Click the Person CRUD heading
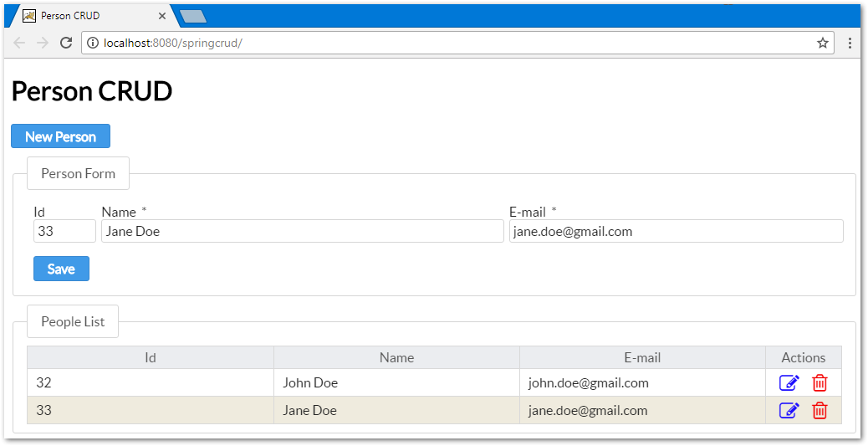Viewport: 868px width, 446px height. tap(92, 91)
